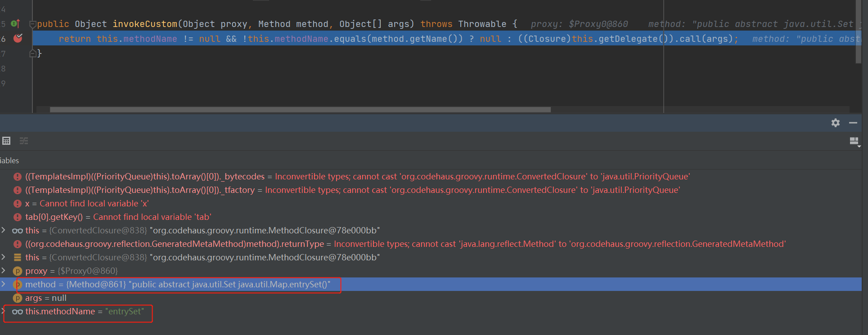Click method.getName() in return statement
This screenshot has height=335, width=868.
pos(415,39)
